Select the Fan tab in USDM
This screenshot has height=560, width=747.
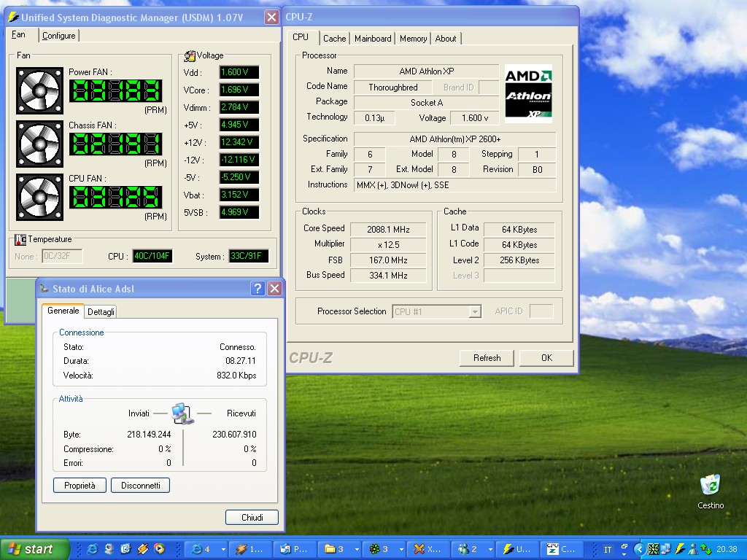tap(18, 35)
